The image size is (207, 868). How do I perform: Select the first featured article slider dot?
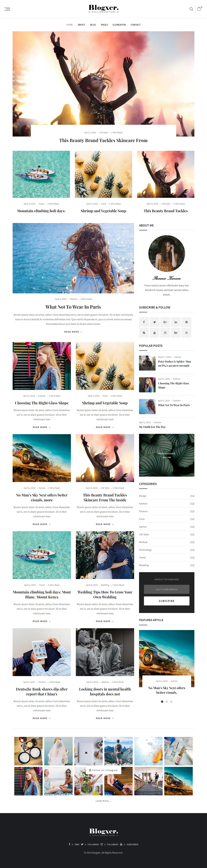click(x=162, y=701)
